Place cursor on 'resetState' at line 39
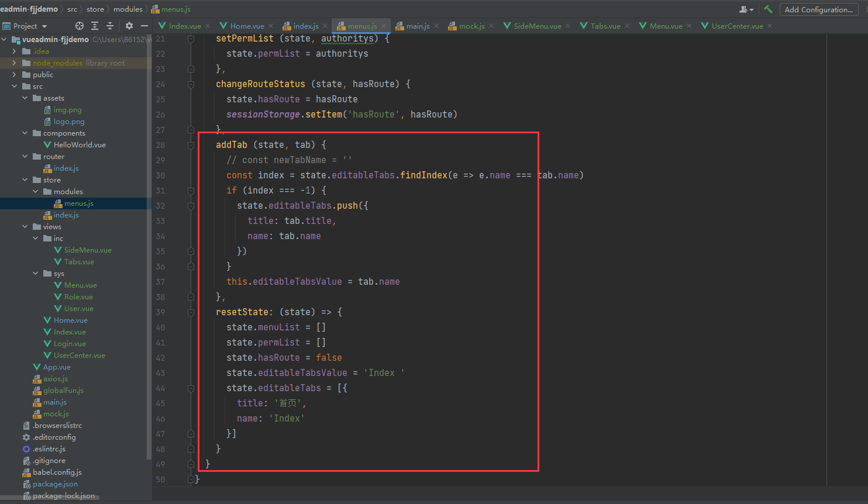Screen dimensions: 868x504 [242, 312]
